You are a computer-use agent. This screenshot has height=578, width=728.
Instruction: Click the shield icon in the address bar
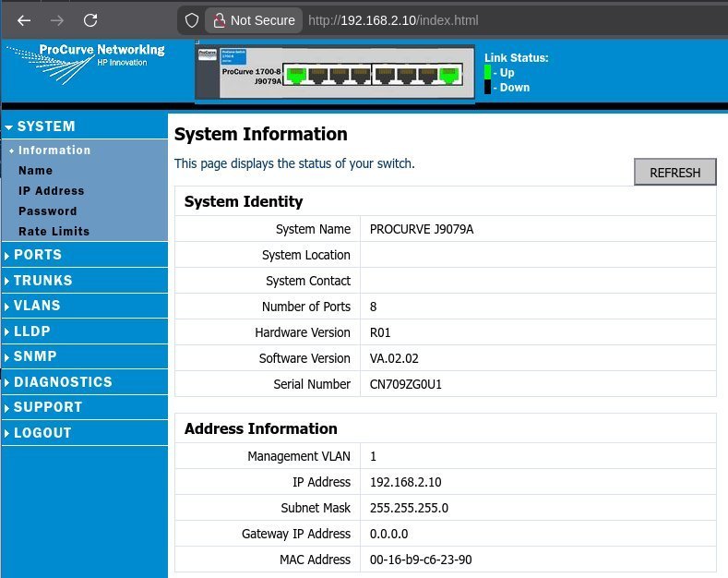(x=192, y=20)
